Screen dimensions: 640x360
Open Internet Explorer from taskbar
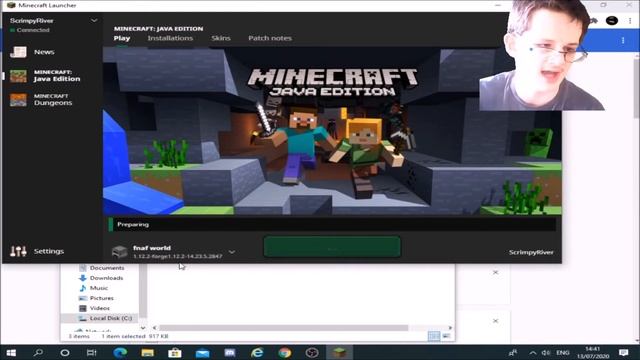pos(257,353)
